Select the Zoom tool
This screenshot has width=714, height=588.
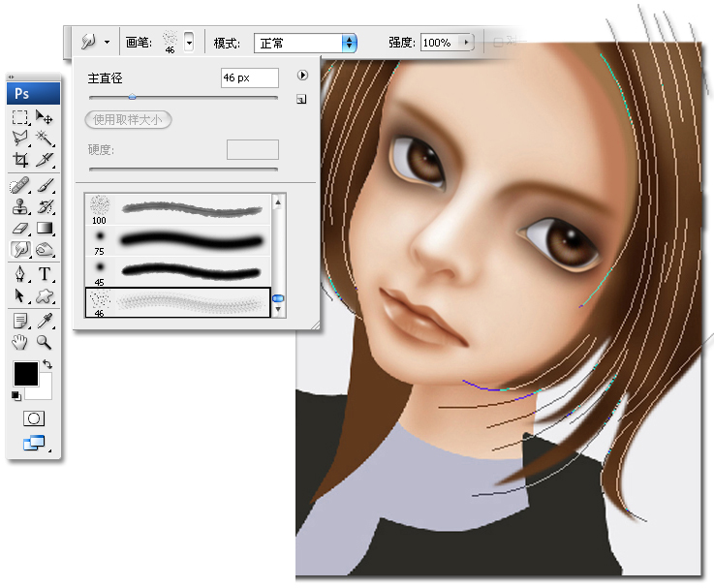45,342
